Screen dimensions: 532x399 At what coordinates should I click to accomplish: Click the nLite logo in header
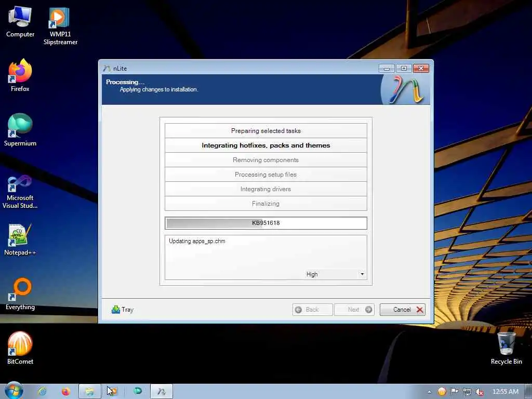tap(405, 89)
